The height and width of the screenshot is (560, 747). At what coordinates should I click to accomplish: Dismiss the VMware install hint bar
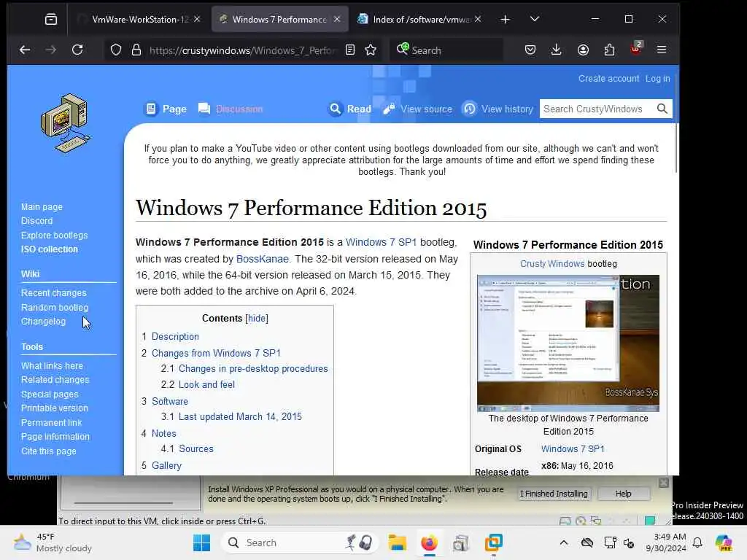(x=664, y=483)
